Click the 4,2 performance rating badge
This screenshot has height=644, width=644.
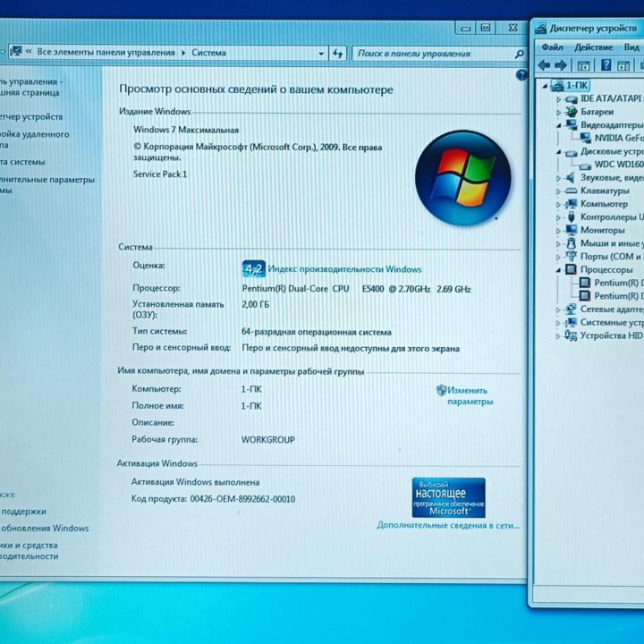[x=253, y=268]
